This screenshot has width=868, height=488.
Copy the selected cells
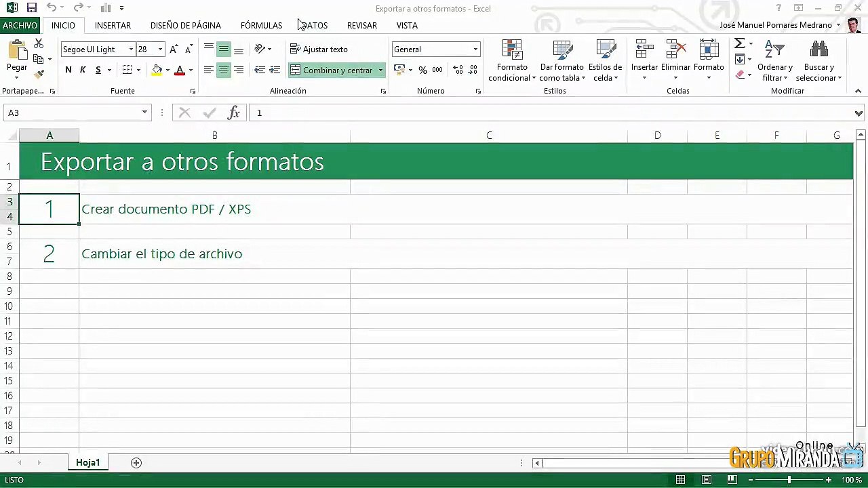39,59
